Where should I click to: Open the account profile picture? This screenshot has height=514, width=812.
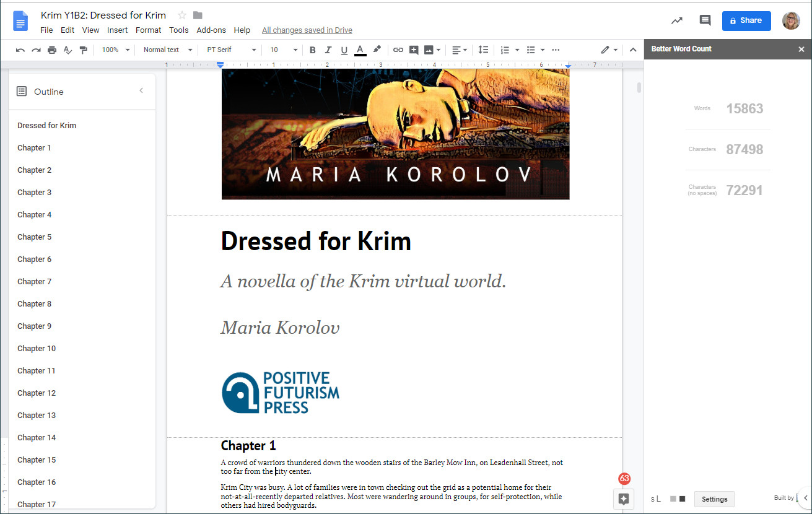pos(791,20)
